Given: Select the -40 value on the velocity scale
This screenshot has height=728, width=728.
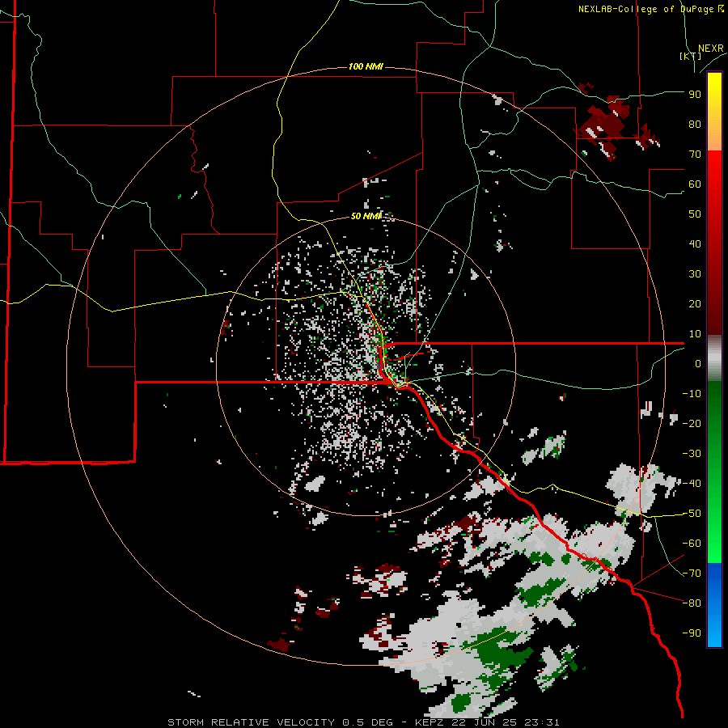Looking at the screenshot, I should pos(692,484).
